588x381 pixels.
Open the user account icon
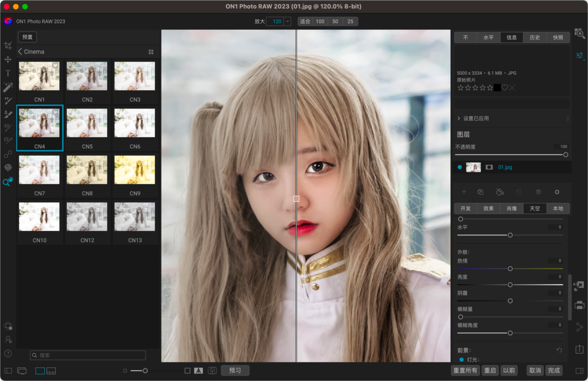tap(8, 340)
